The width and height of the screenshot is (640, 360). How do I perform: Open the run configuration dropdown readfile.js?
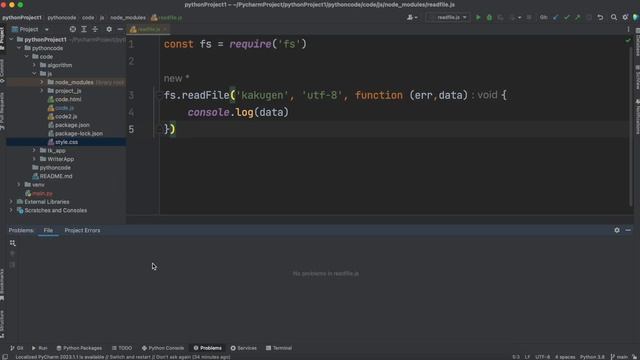(448, 18)
